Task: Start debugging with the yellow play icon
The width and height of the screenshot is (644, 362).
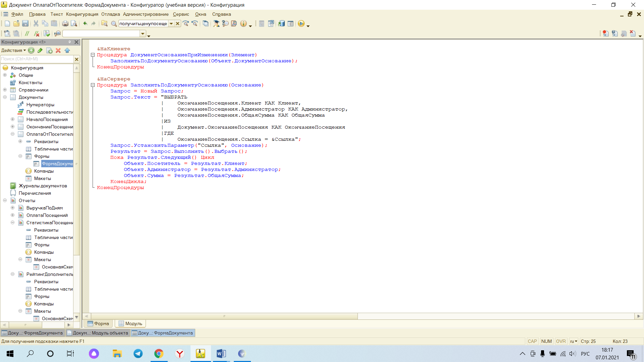Action: [x=301, y=23]
